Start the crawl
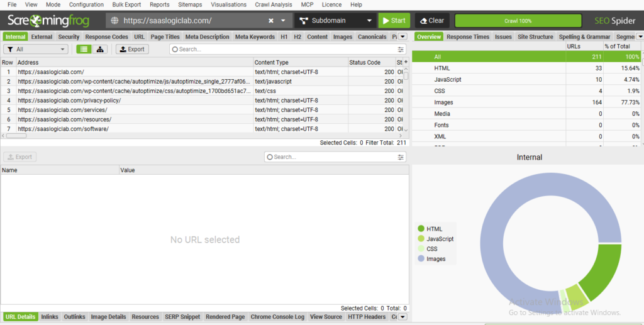 (394, 21)
